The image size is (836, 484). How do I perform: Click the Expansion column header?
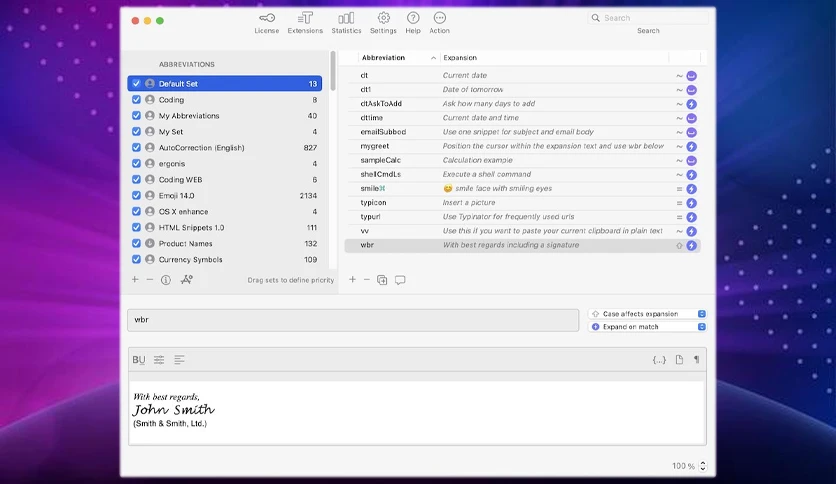point(554,58)
